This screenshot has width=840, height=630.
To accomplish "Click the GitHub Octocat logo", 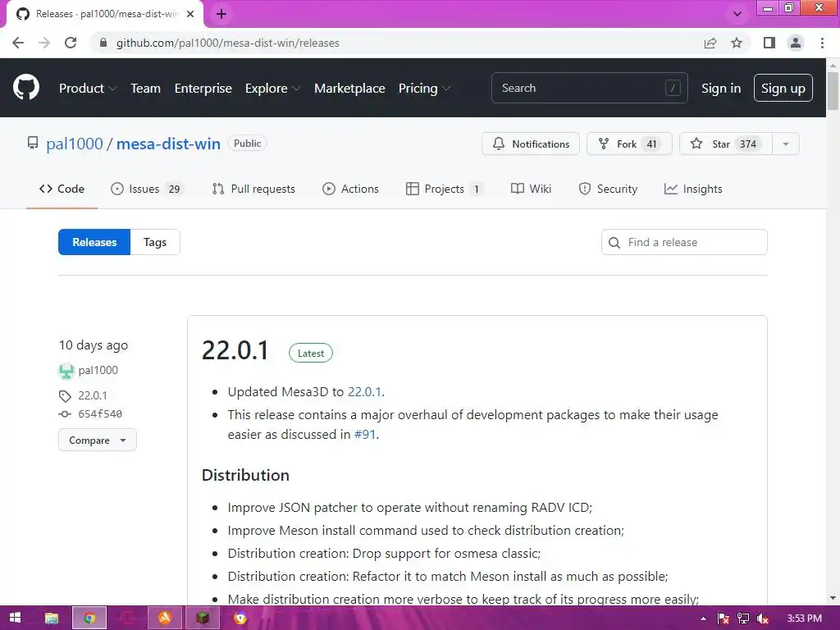I will pyautogui.click(x=25, y=88).
